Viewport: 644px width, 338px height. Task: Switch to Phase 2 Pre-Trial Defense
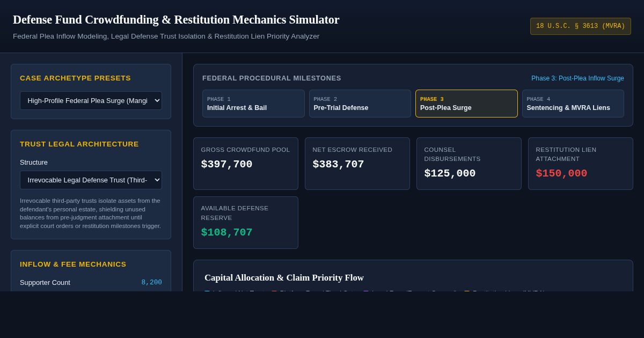[x=360, y=104]
